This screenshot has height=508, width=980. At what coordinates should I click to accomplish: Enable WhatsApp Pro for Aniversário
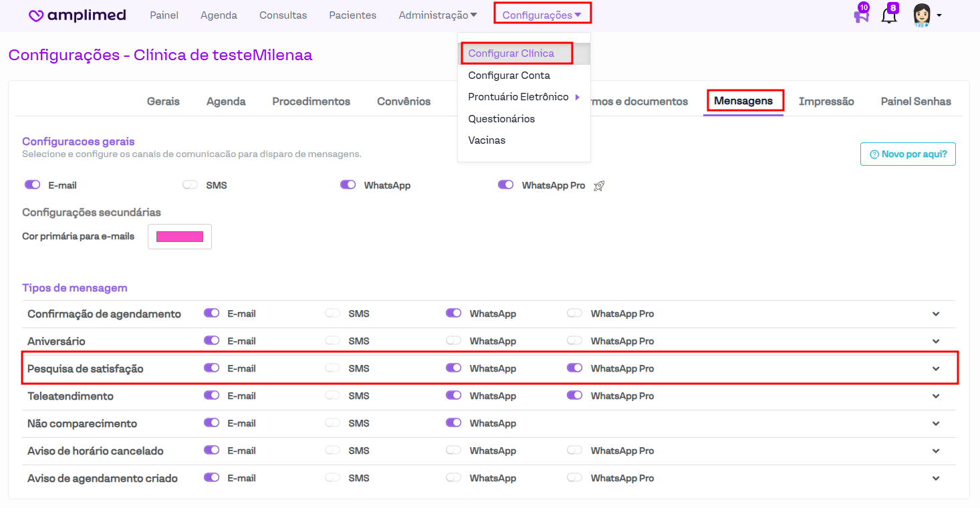pos(574,341)
